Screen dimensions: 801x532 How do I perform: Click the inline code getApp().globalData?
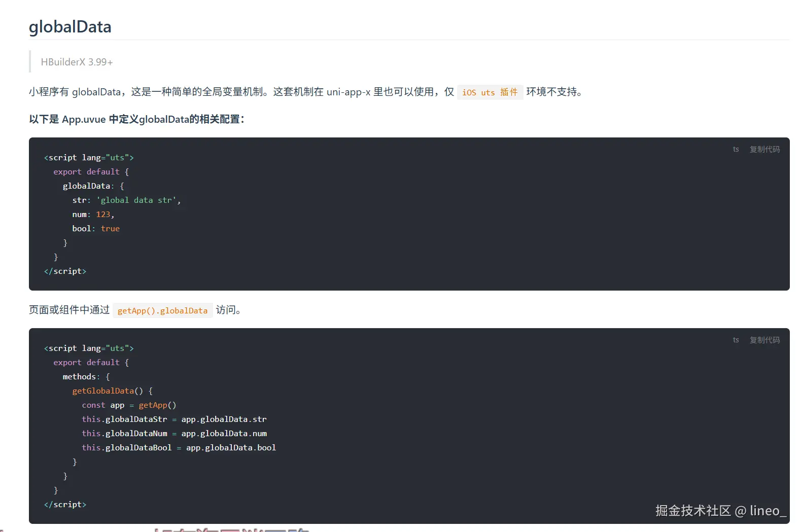click(162, 310)
